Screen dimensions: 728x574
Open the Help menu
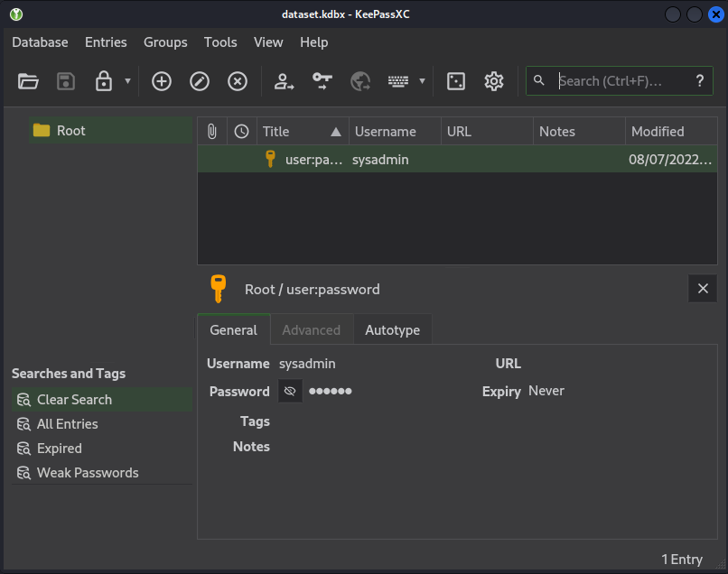313,42
